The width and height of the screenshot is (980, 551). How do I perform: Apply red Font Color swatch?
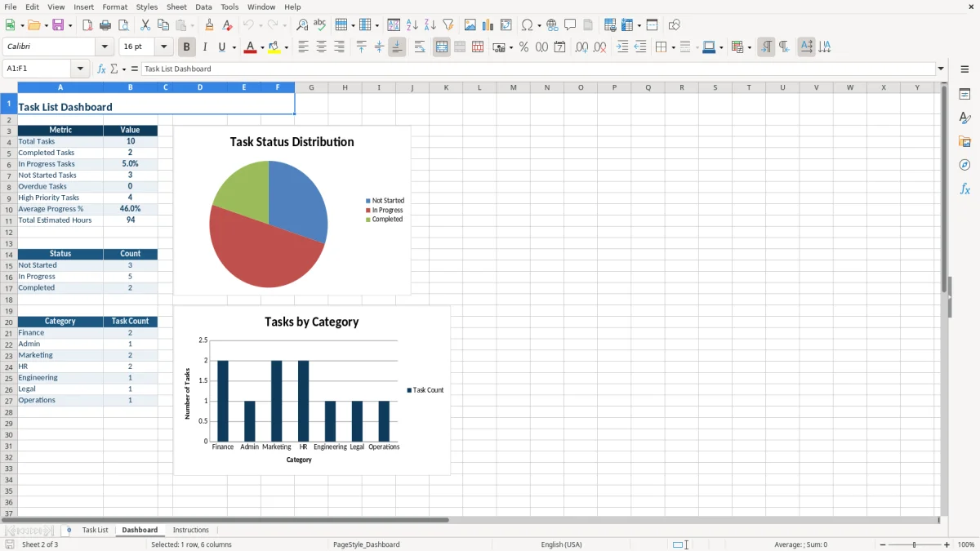[251, 47]
